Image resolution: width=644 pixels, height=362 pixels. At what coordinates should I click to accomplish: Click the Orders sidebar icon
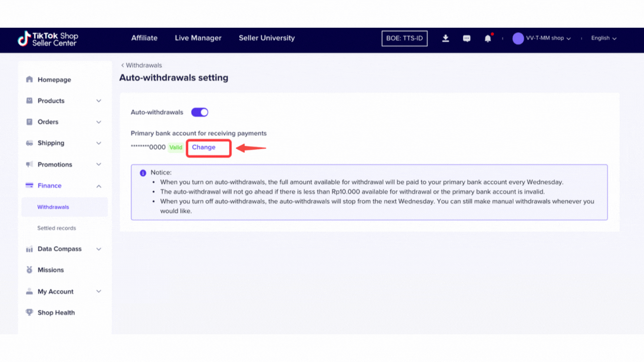tap(30, 122)
